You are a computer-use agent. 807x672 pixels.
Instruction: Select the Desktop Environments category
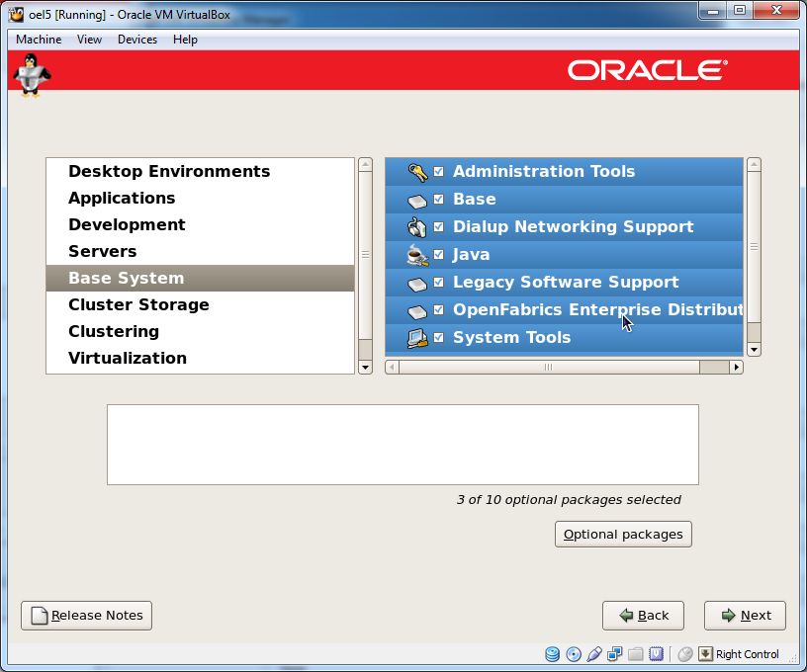coord(200,171)
